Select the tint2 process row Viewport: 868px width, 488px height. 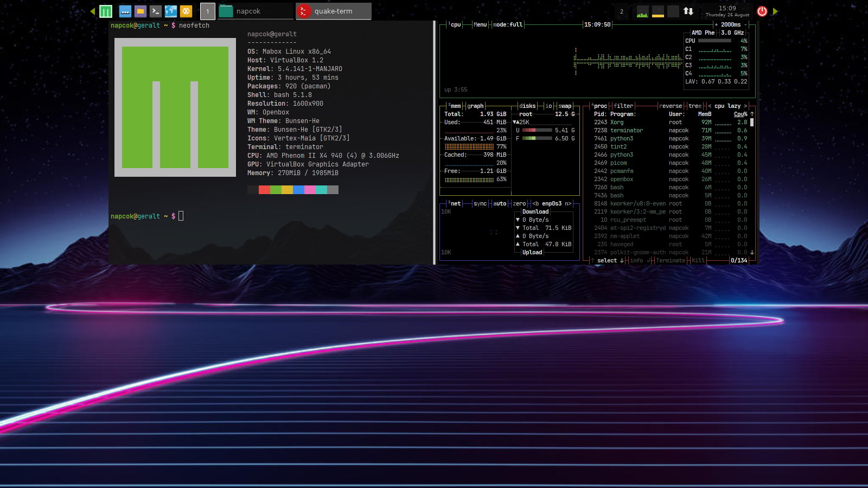pos(671,146)
